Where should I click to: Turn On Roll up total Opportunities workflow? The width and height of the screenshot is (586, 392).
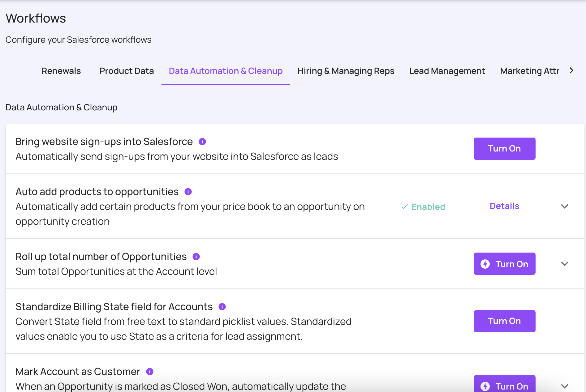click(504, 264)
